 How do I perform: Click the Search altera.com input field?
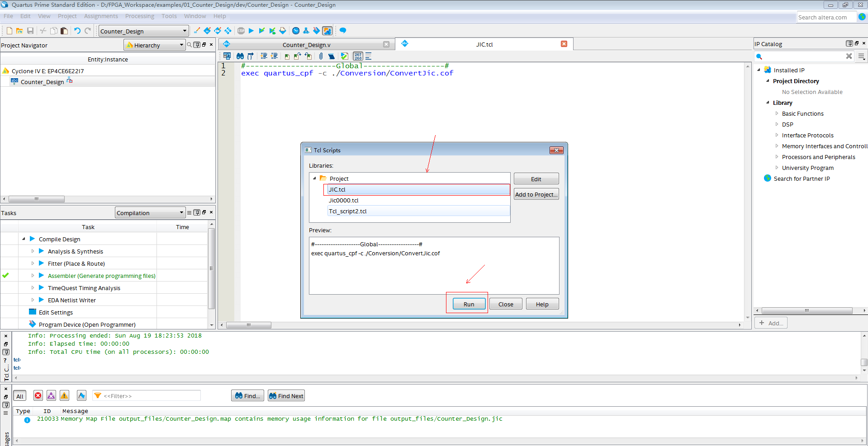826,17
